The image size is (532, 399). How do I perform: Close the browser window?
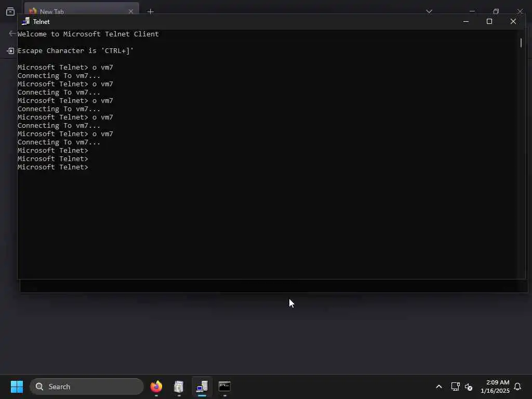pos(520,11)
